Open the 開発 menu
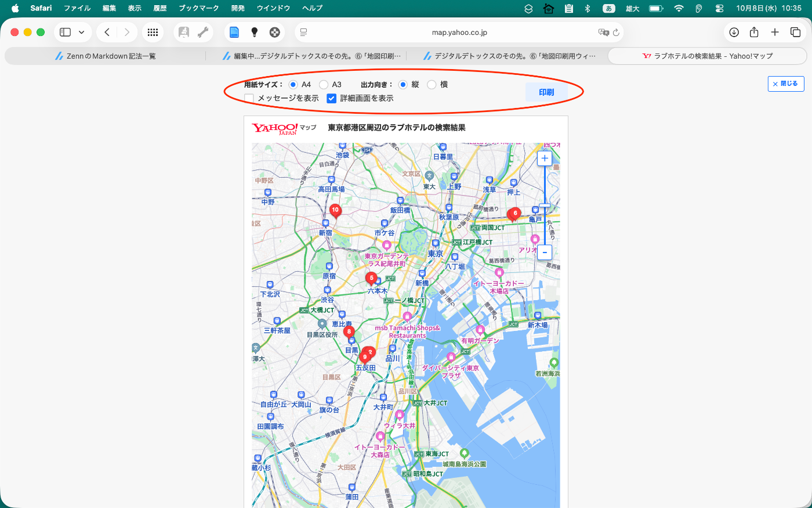This screenshot has width=812, height=508. [238, 8]
